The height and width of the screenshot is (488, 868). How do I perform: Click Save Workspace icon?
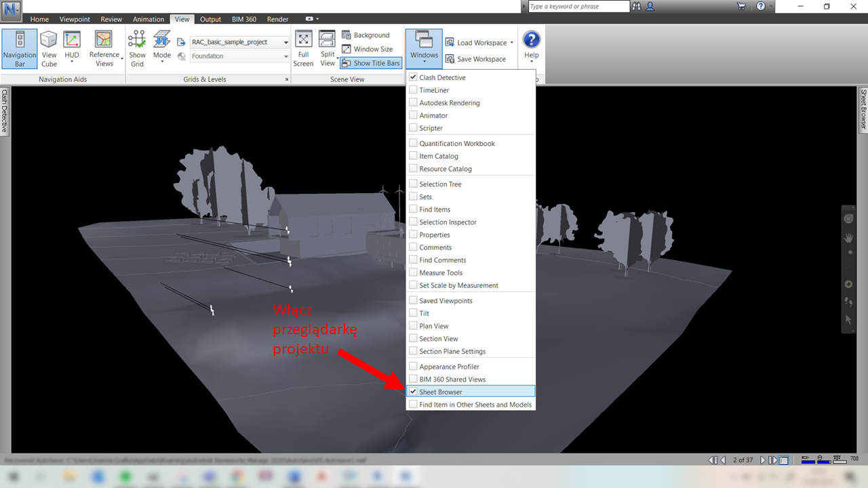coord(450,59)
